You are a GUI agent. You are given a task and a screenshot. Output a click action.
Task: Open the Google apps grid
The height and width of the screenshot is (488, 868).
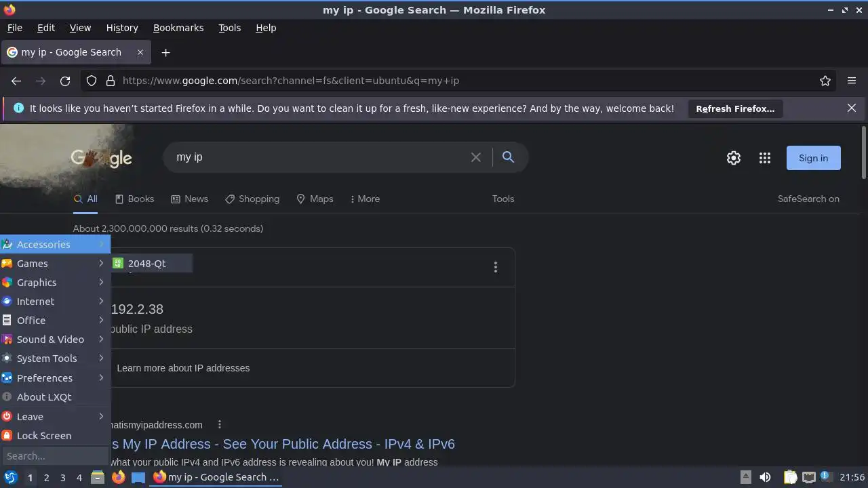[x=765, y=158]
